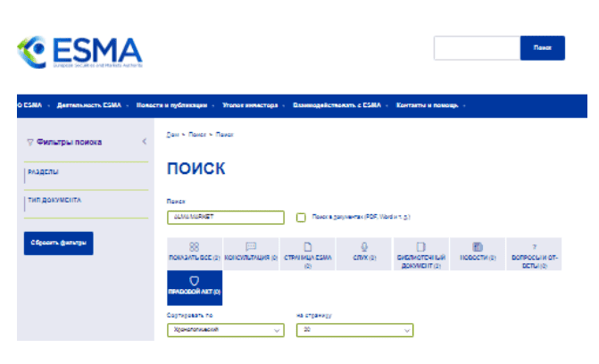Click the Новости tab label
The height and width of the screenshot is (364, 599).
pyautogui.click(x=478, y=258)
